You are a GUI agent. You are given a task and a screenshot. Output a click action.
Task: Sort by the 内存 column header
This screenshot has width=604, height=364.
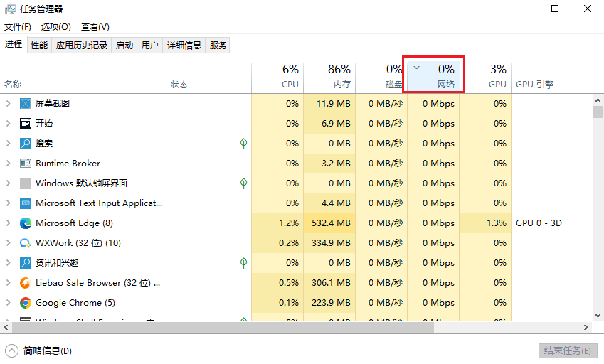click(x=329, y=77)
